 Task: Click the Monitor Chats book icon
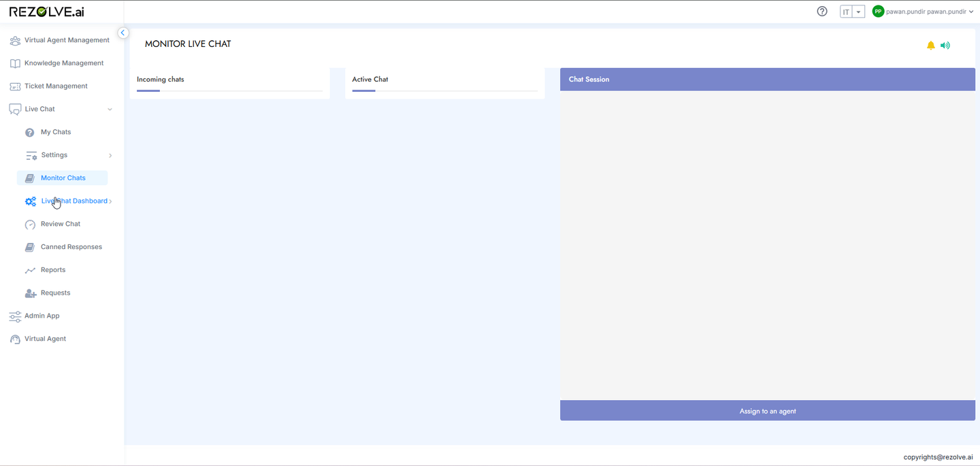point(30,178)
